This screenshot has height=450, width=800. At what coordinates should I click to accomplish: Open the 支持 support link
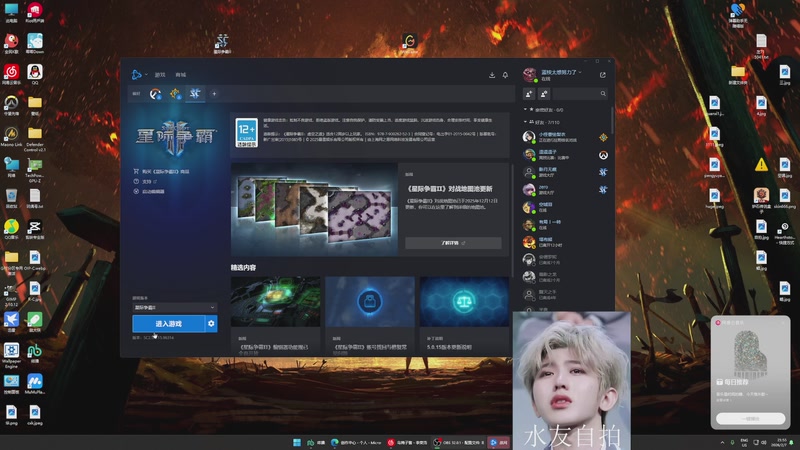145,182
